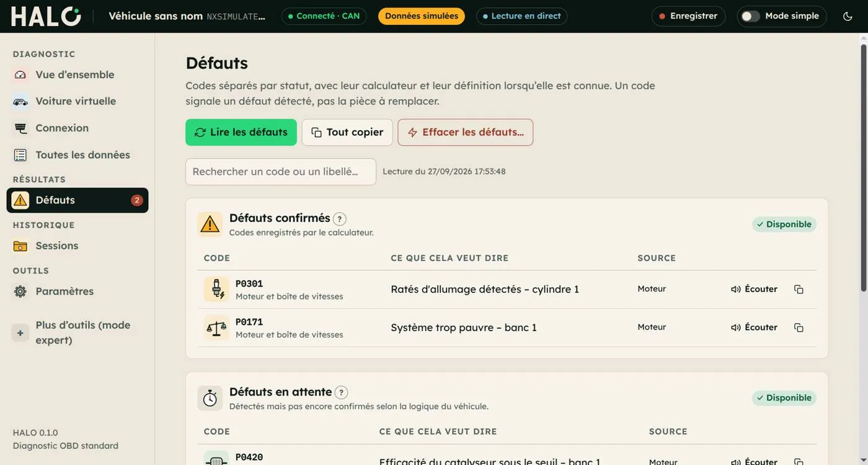
Task: Switch to dark mode via moon icon
Action: coord(848,16)
